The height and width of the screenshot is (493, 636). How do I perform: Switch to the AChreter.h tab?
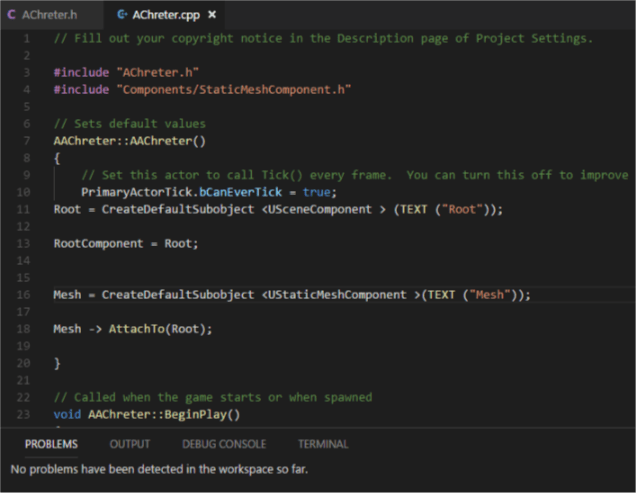tap(48, 15)
